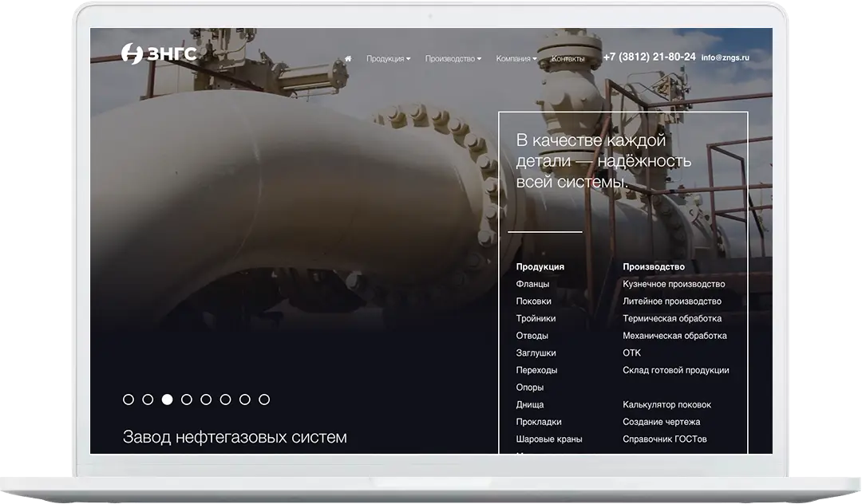Open the Переходы product link
The width and height of the screenshot is (862, 504).
tap(536, 371)
